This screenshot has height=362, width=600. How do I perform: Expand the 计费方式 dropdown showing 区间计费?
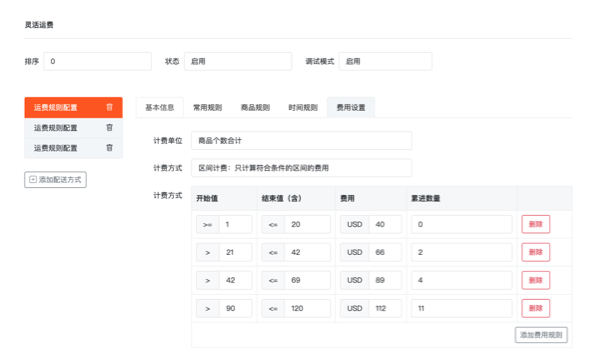(302, 168)
